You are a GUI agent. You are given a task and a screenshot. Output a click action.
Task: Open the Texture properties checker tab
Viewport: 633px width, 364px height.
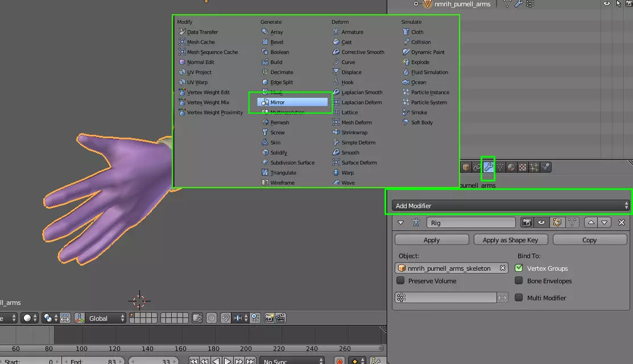coord(523,167)
